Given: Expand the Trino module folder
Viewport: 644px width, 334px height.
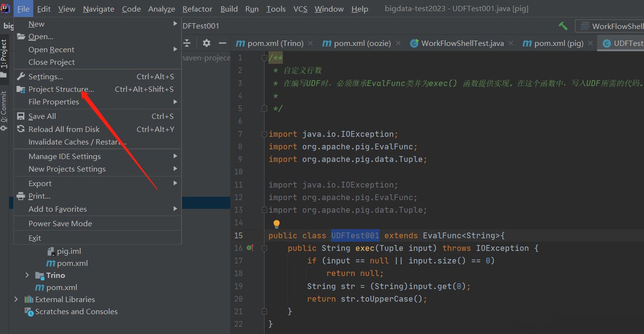Looking at the screenshot, I should click(x=27, y=275).
